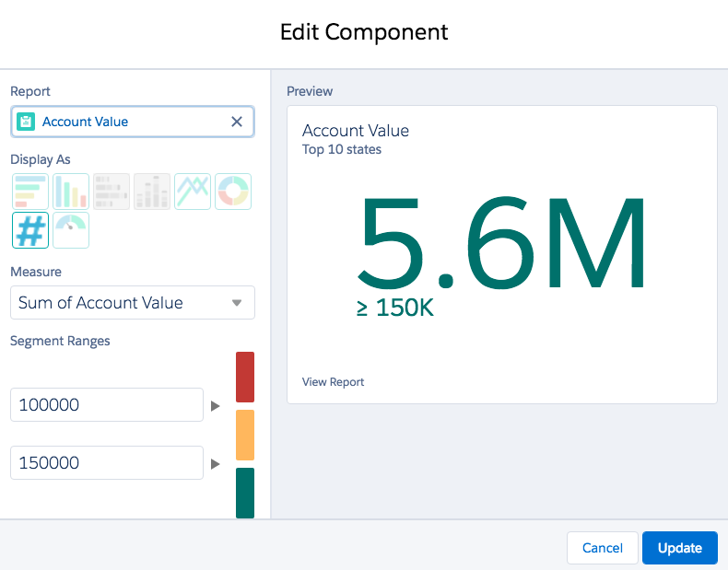728x570 pixels.
Task: Select the gauge chart display type
Action: click(x=71, y=230)
